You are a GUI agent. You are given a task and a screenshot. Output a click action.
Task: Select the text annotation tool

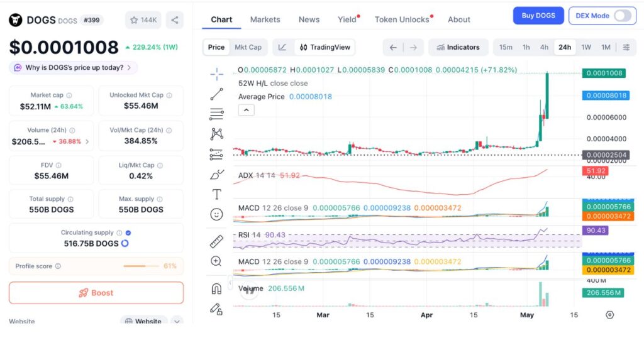coord(216,194)
